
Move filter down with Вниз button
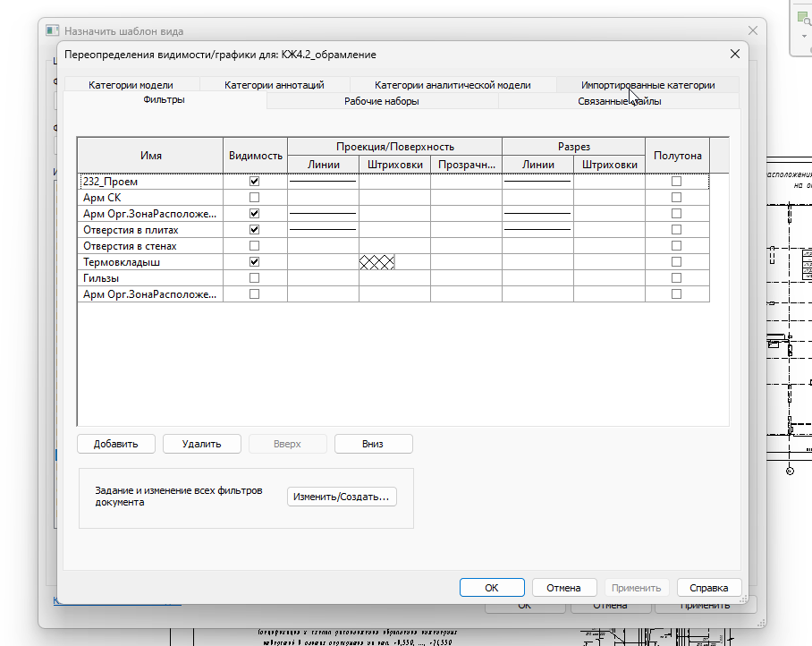374,444
